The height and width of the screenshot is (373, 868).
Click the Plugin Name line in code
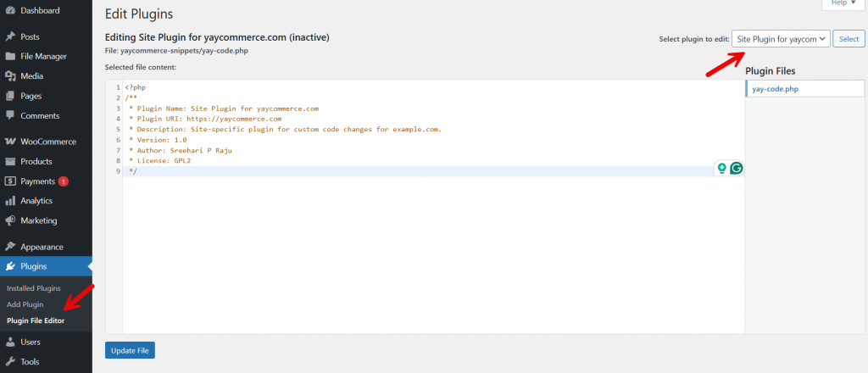tap(224, 109)
